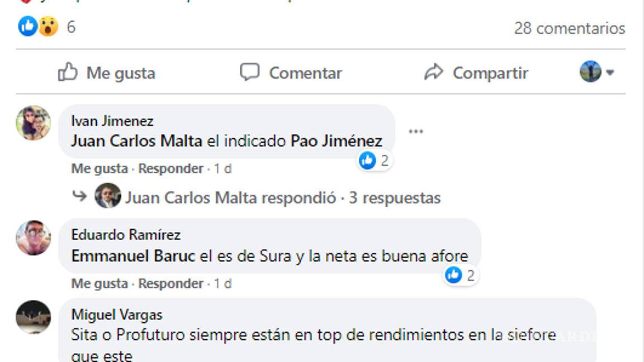Click Me gusta under Ivan Jimenez's comment

click(x=89, y=168)
